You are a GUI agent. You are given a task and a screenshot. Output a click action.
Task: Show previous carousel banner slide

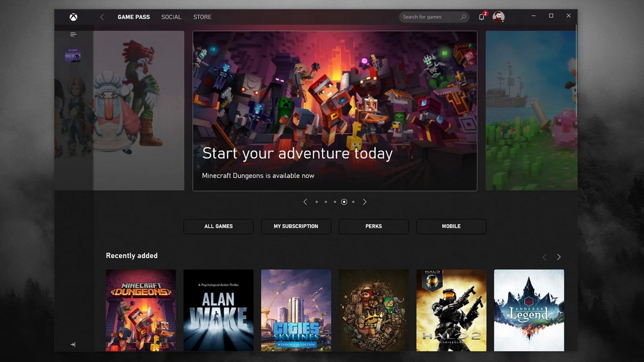305,202
